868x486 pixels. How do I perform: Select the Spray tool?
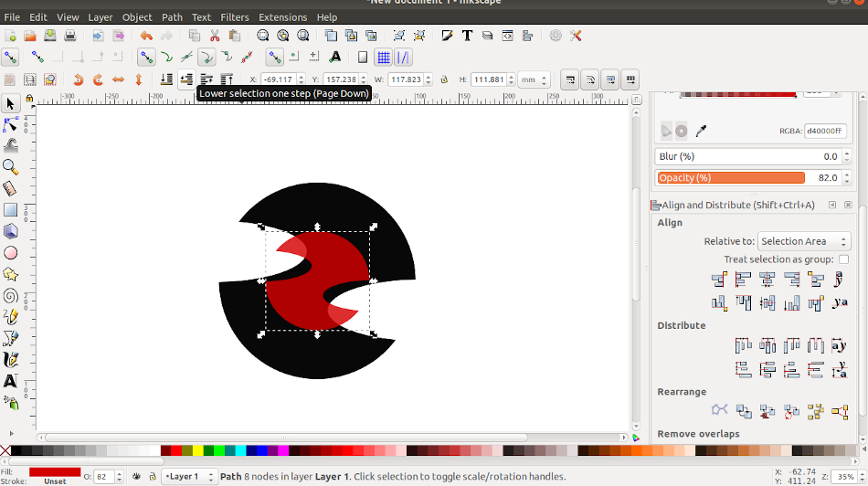click(x=10, y=403)
